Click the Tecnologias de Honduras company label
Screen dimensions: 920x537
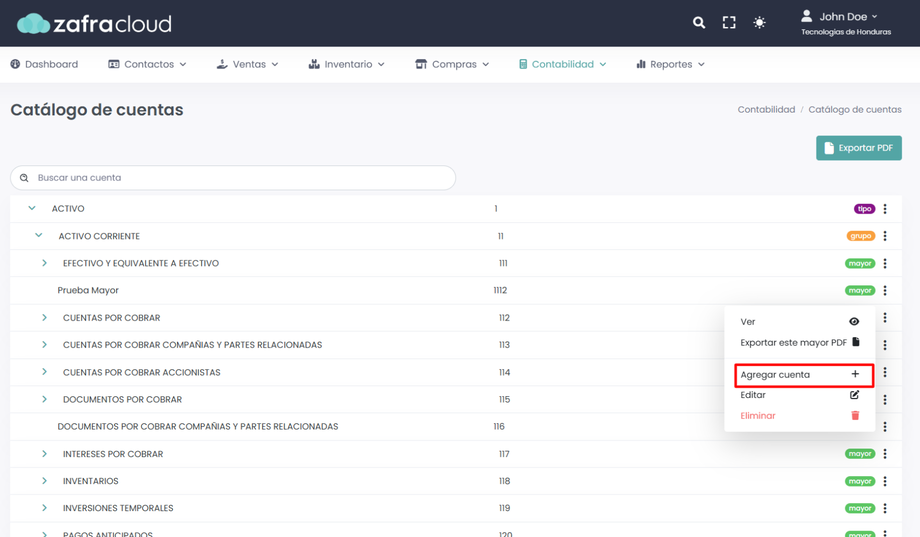[846, 32]
